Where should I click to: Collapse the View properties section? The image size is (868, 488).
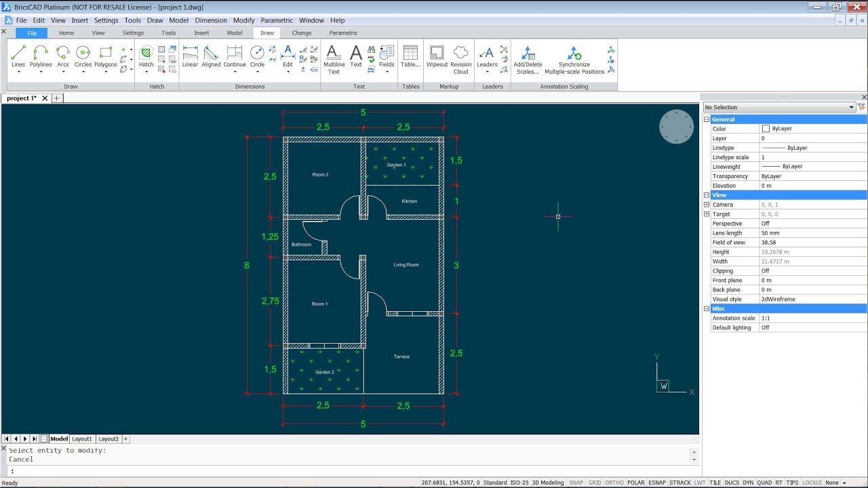point(707,195)
